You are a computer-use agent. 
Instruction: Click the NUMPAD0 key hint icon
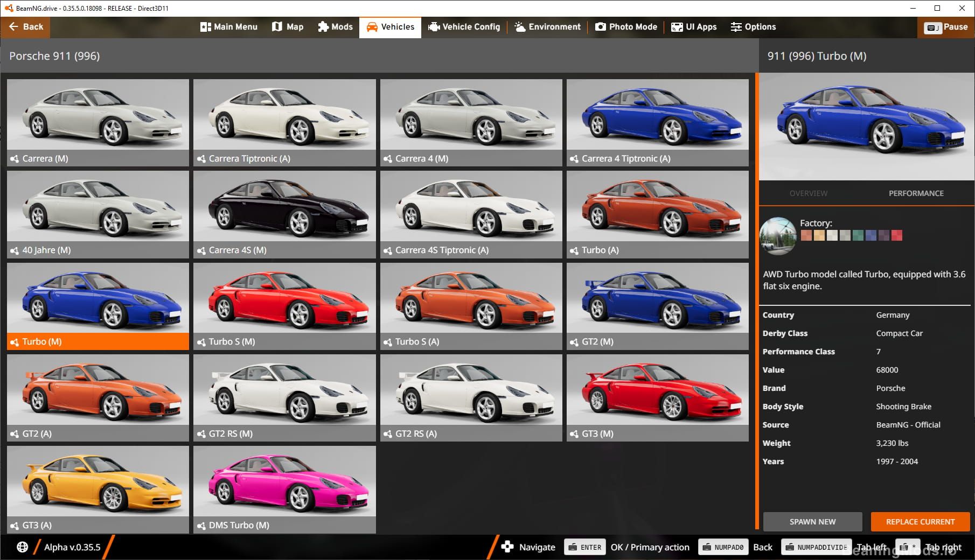click(723, 547)
